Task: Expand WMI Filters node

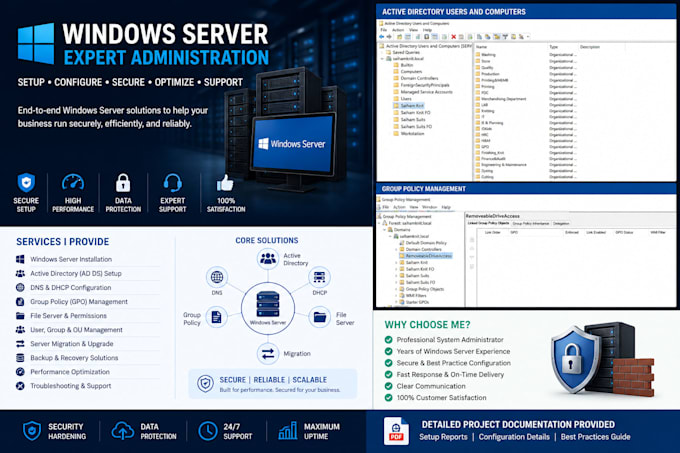Action: [396, 295]
